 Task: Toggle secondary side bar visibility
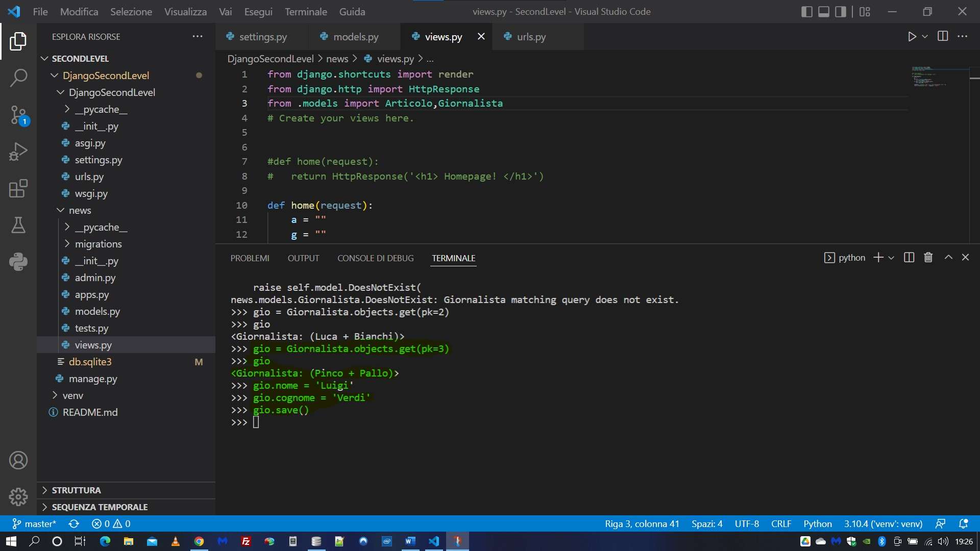point(841,12)
